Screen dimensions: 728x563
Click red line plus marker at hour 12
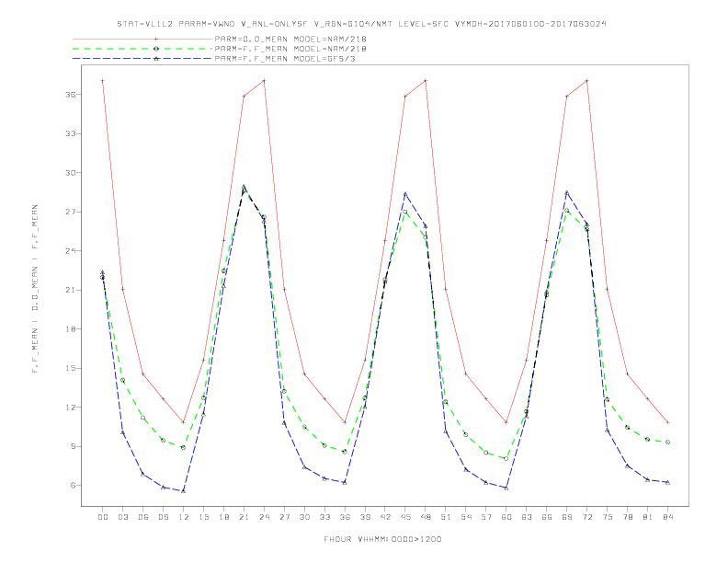click(x=184, y=422)
